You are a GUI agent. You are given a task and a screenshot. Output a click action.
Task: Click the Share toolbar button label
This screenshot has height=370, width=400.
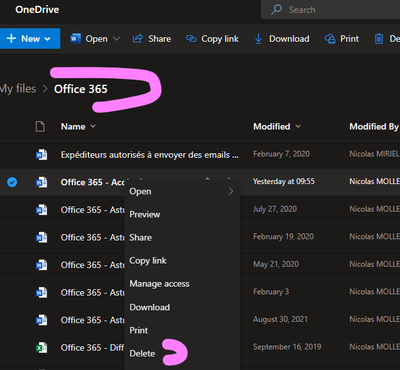(x=160, y=39)
